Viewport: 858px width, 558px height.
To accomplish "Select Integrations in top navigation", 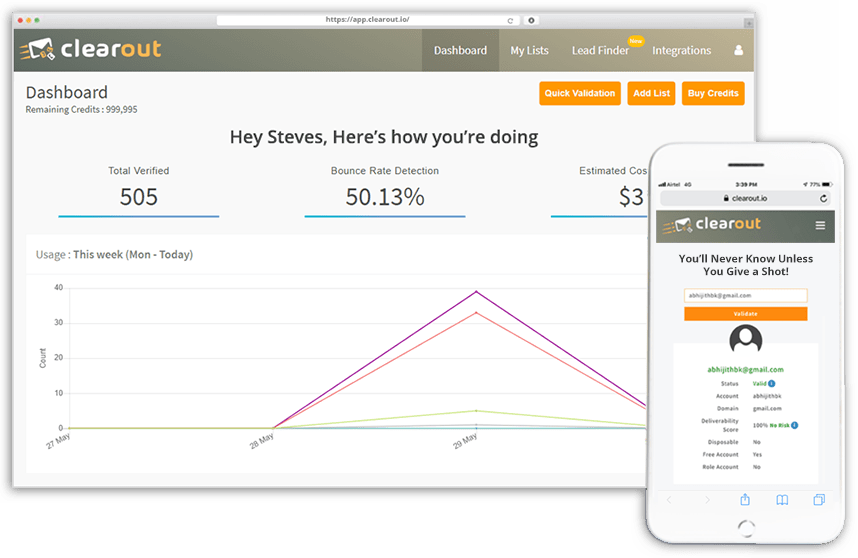I will pos(681,50).
